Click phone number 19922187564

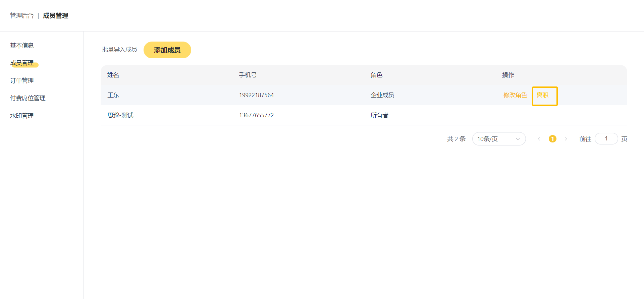click(256, 95)
